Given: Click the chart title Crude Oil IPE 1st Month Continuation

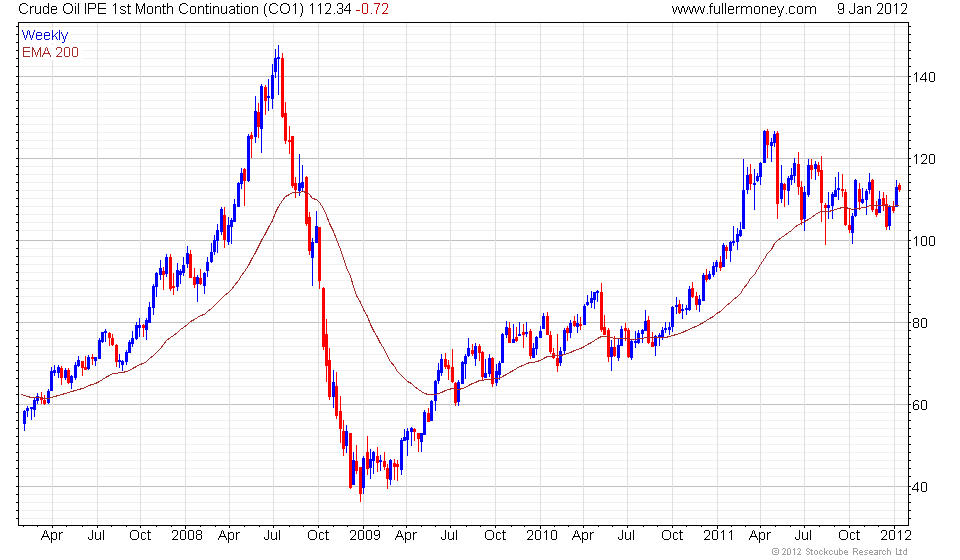Looking at the screenshot, I should point(140,9).
